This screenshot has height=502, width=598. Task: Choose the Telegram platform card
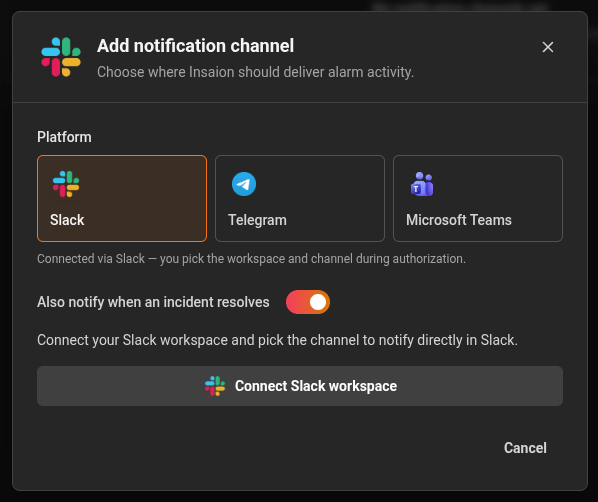coord(300,198)
